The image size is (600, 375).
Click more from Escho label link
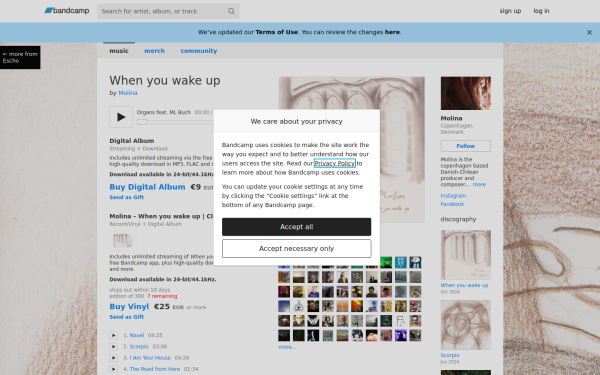pyautogui.click(x=20, y=57)
